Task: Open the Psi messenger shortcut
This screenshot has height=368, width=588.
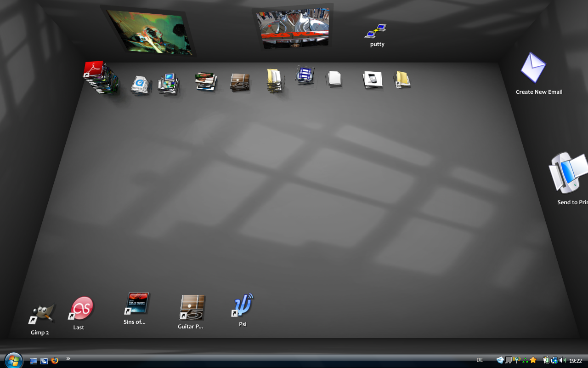Action: (x=243, y=305)
